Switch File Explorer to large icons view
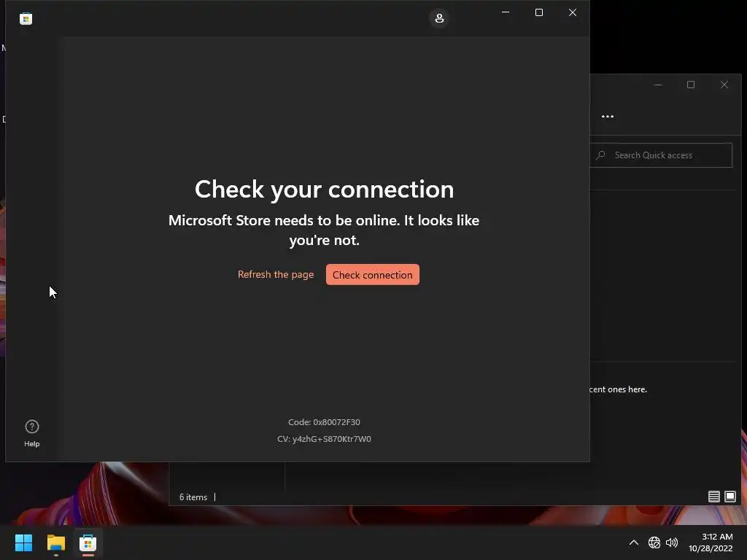 729,497
